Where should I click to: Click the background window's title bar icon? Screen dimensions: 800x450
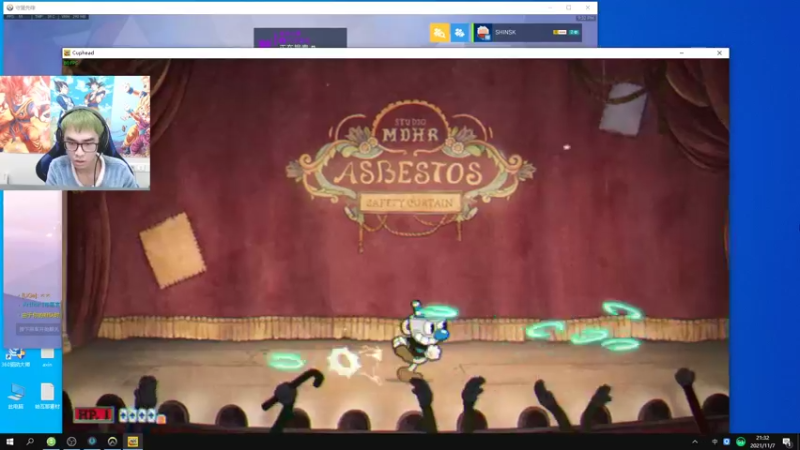click(x=10, y=8)
